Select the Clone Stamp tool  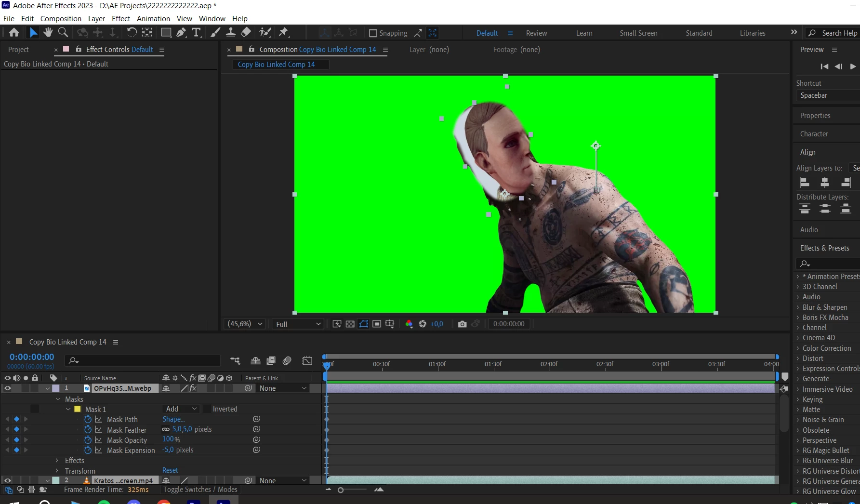pos(231,32)
